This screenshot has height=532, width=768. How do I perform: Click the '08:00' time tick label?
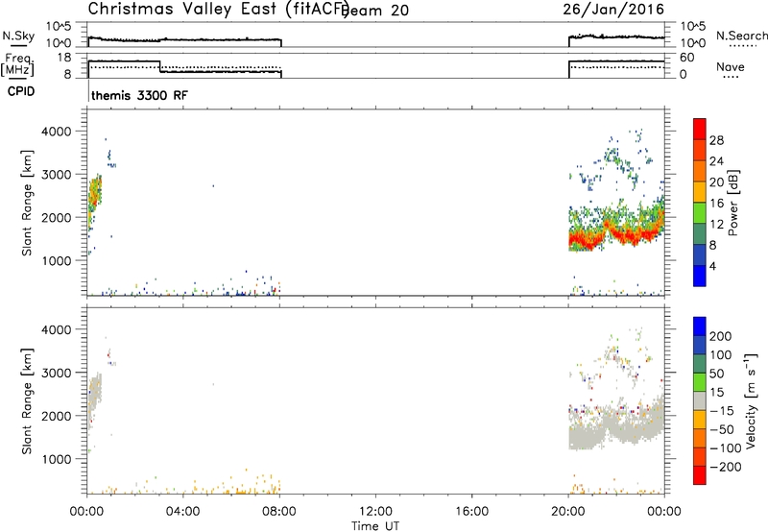tap(279, 512)
